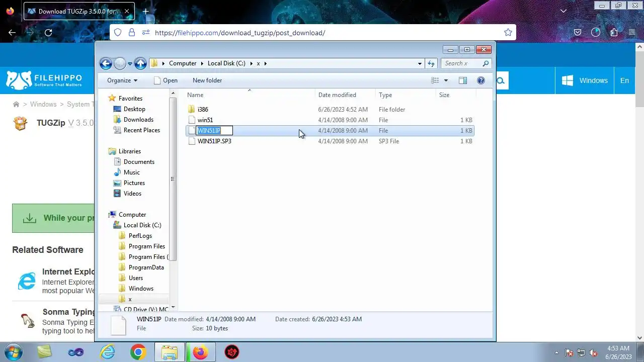Click the Save to Pocket icon
644x362 pixels.
click(x=578, y=33)
